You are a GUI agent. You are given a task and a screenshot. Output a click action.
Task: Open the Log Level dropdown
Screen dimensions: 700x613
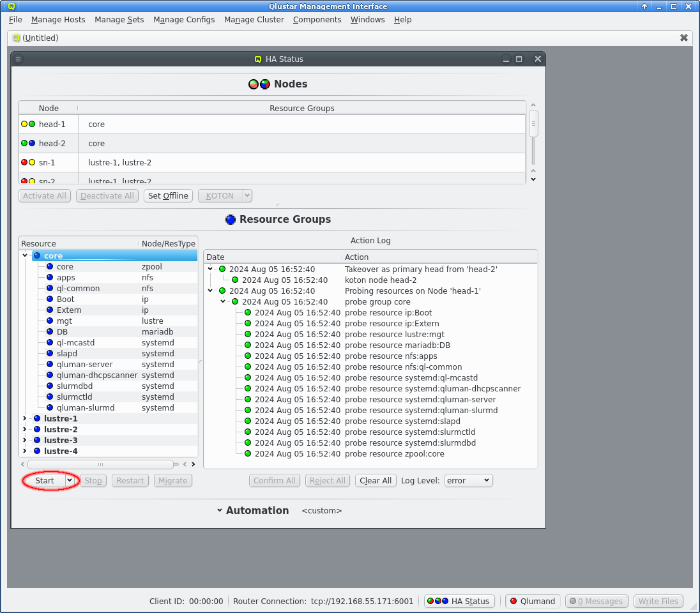(x=469, y=480)
